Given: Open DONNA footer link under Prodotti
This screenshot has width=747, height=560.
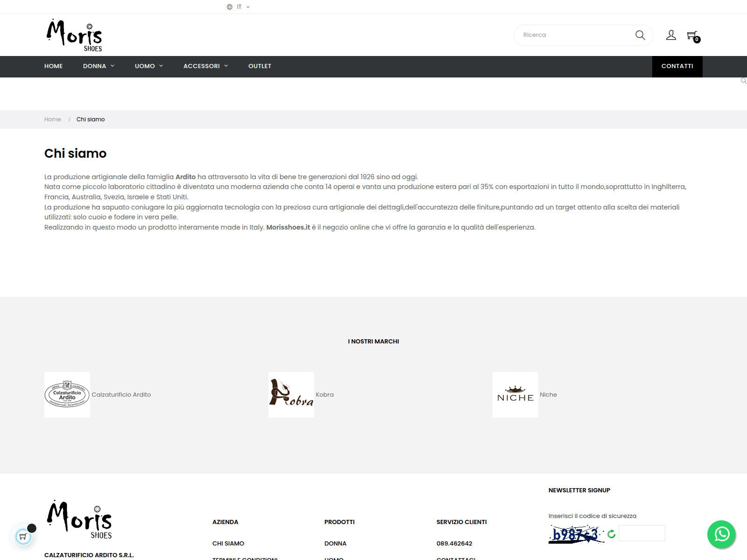Looking at the screenshot, I should 336,544.
